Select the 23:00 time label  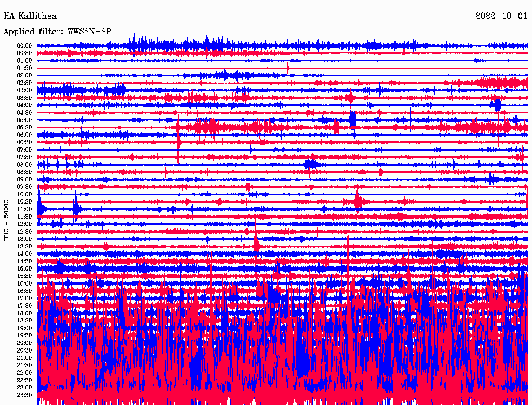pos(24,387)
